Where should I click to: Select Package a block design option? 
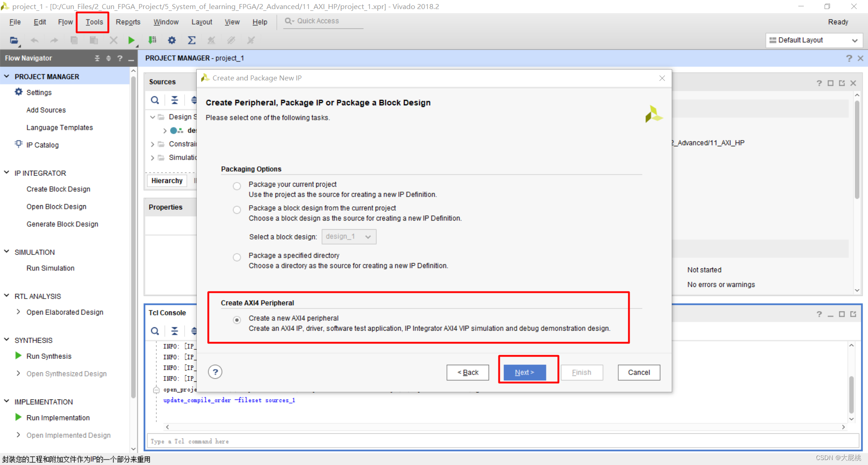237,210
